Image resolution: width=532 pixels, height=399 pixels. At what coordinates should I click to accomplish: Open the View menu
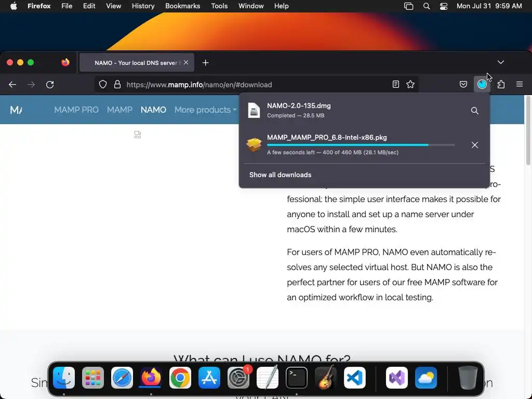pos(114,6)
